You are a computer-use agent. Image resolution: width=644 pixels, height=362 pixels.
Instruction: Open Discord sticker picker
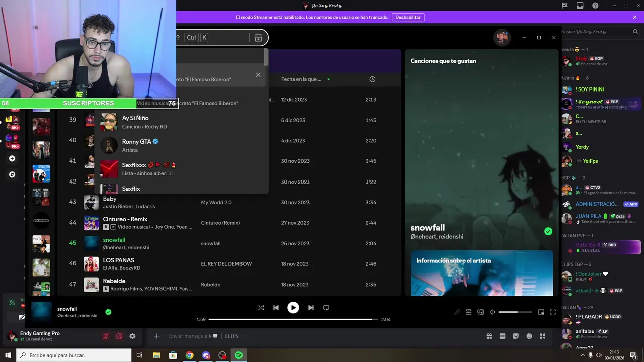tap(516, 336)
